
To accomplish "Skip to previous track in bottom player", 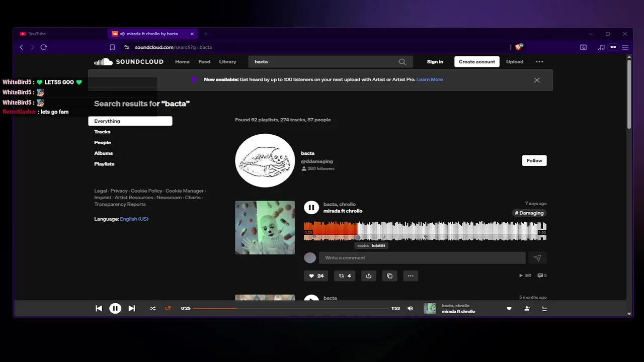I will point(99,308).
